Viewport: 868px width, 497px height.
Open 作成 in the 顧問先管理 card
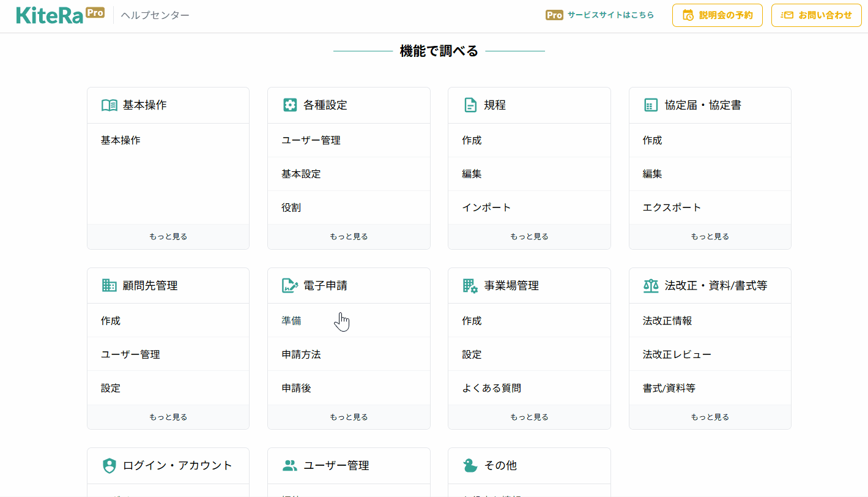(x=111, y=321)
